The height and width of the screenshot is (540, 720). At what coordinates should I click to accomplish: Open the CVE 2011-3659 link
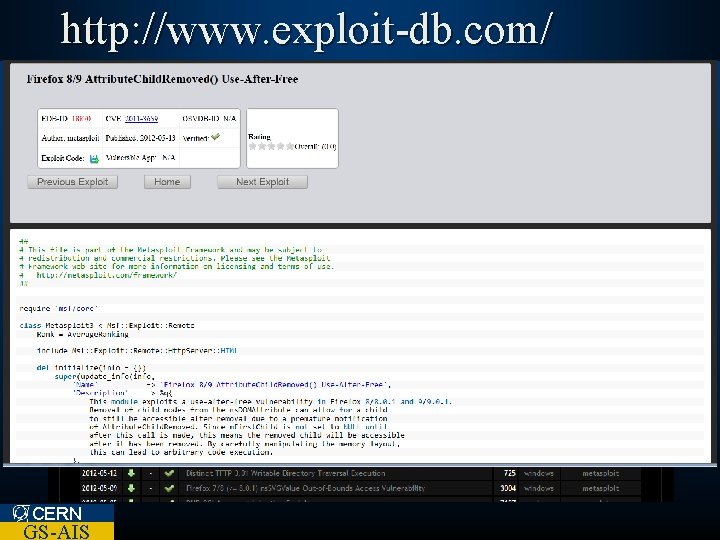point(141,118)
